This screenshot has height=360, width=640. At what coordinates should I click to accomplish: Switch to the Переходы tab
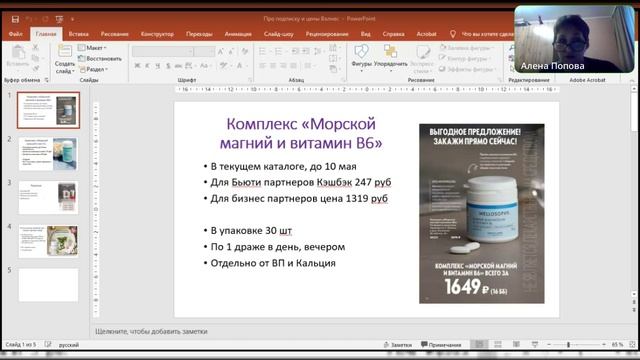[x=199, y=34]
